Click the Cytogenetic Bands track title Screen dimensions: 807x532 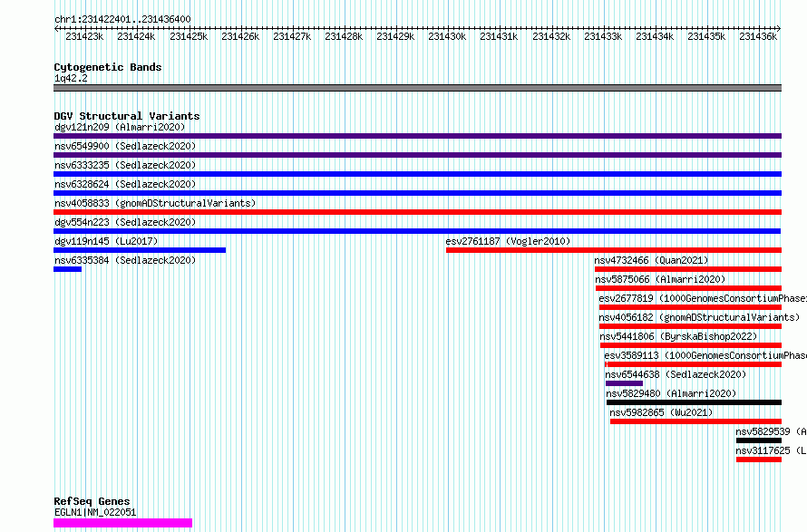108,67
